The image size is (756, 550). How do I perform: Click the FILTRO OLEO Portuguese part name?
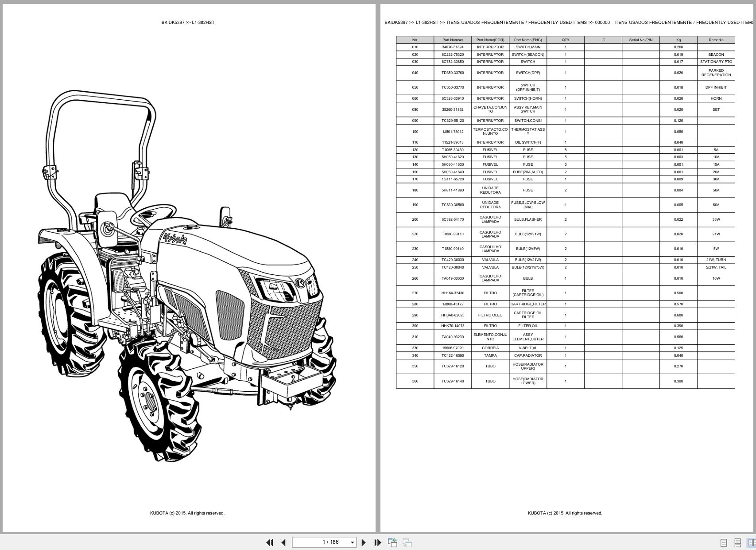point(490,315)
